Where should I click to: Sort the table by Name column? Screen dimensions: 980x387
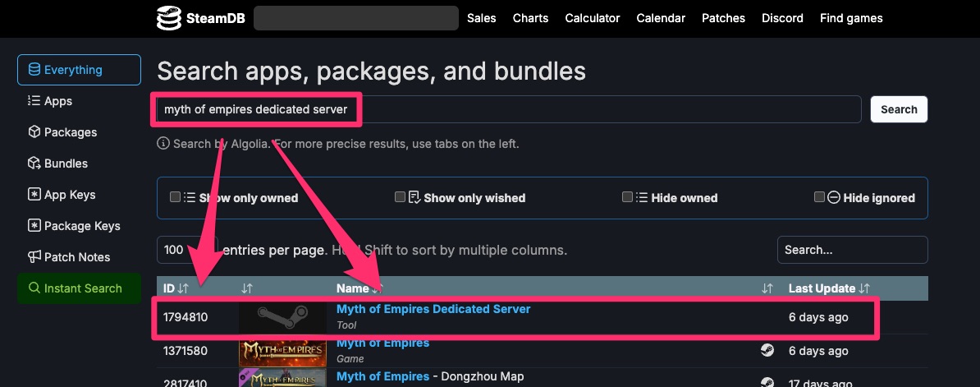[x=359, y=288]
